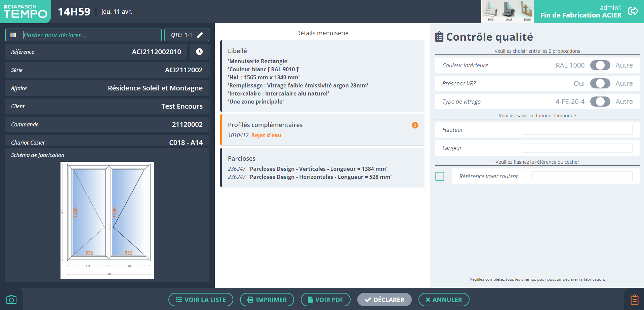Select the ALU material icon

(x=509, y=11)
